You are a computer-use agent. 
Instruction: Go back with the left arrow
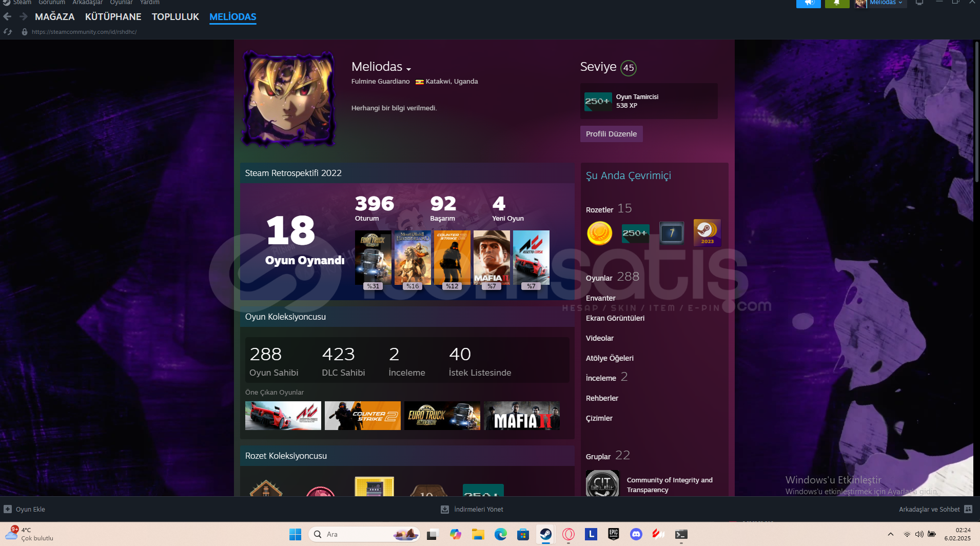coord(7,16)
